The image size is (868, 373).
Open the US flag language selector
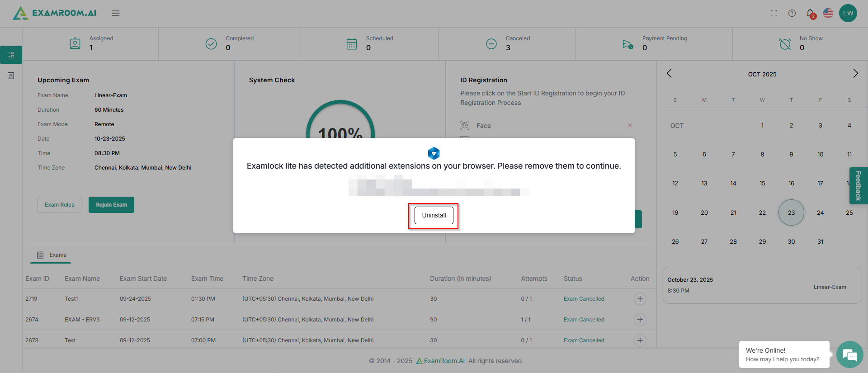[x=828, y=13]
